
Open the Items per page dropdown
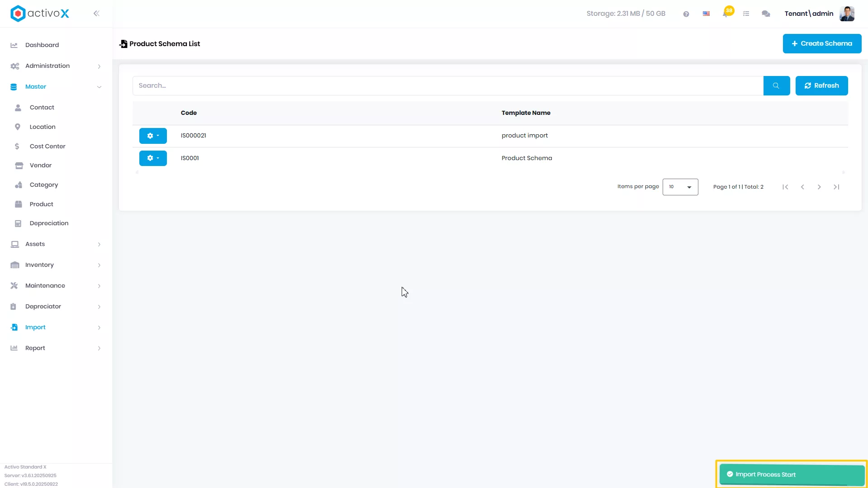(x=680, y=187)
